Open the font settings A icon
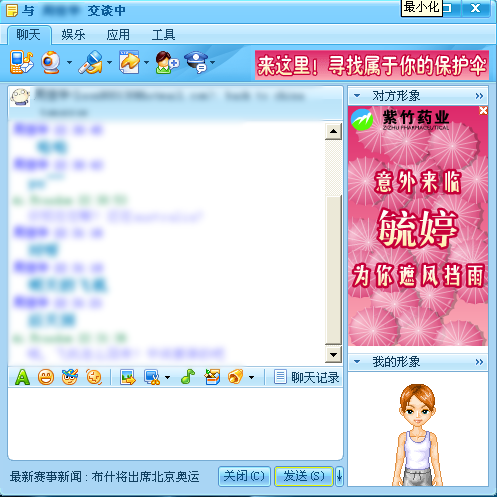 click(22, 377)
